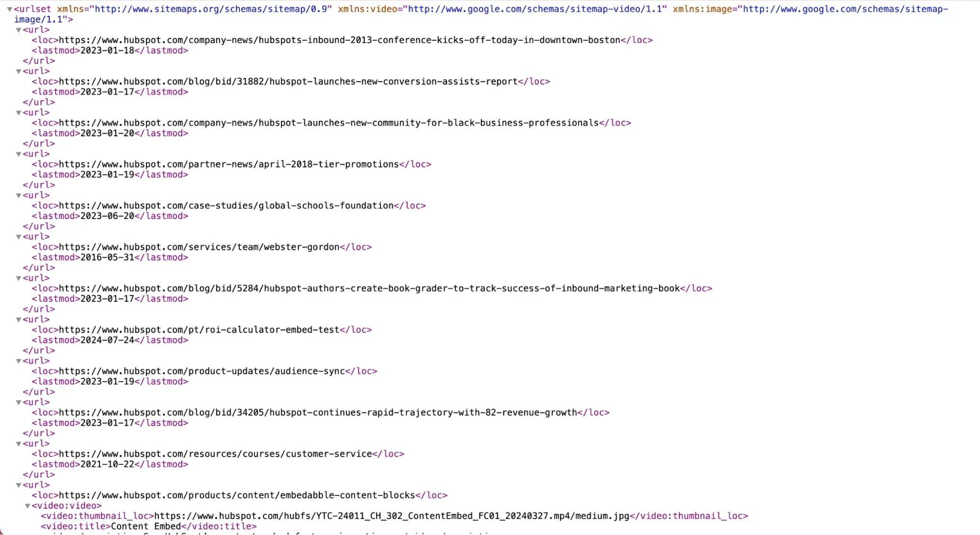
Task: Collapse url node for audience-sync product update
Action: coord(19,361)
